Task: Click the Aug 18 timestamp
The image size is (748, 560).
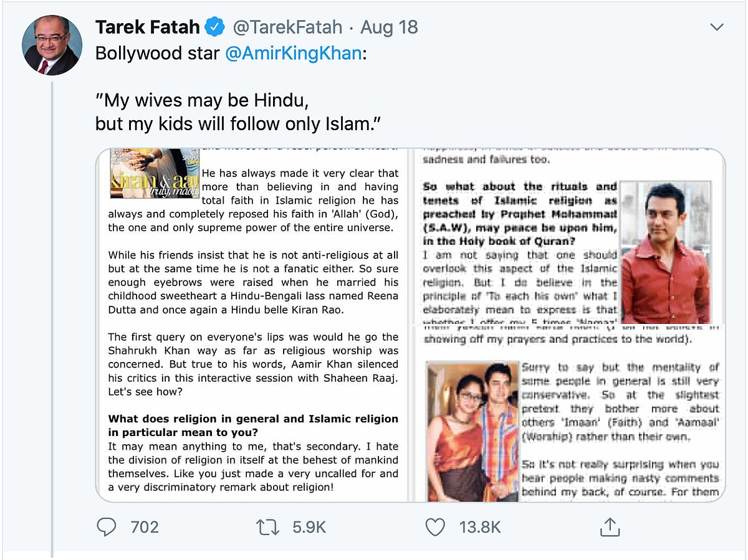Action: (390, 27)
